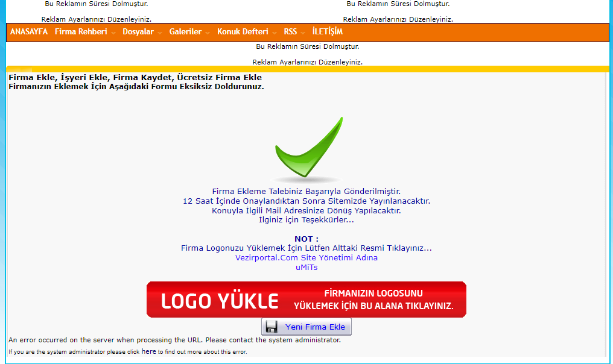
Task: Open the Konuk Defteri menu label
Action: point(243,32)
